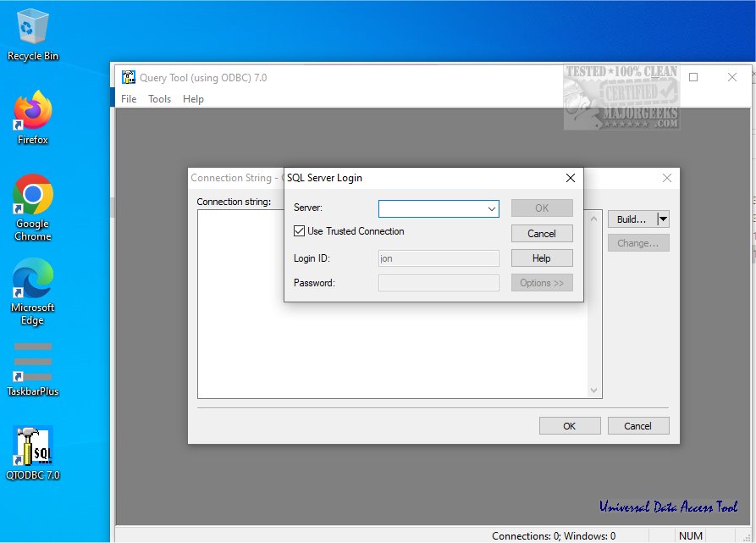Open the Build button dropdown arrow

pos(664,219)
